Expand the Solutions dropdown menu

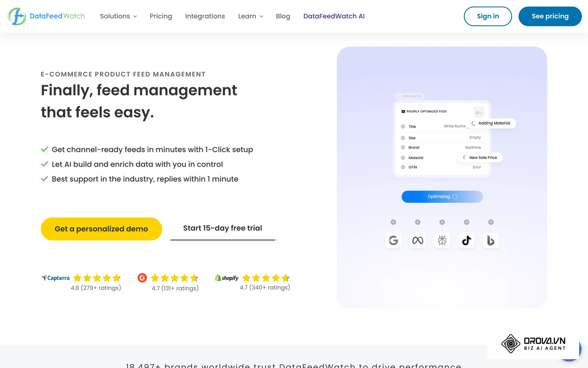coord(118,16)
